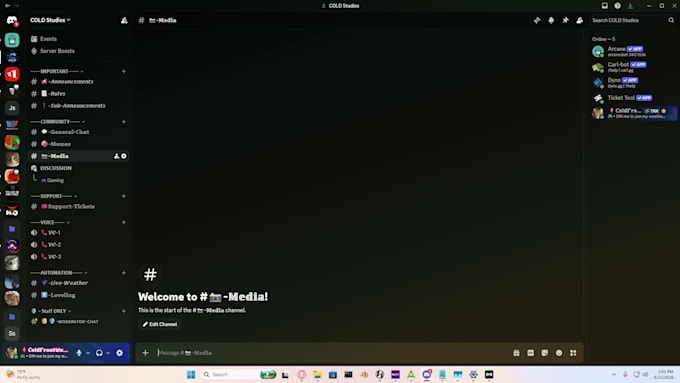The height and width of the screenshot is (383, 680).
Task: Toggle microphone mute in user panel
Action: [x=79, y=353]
